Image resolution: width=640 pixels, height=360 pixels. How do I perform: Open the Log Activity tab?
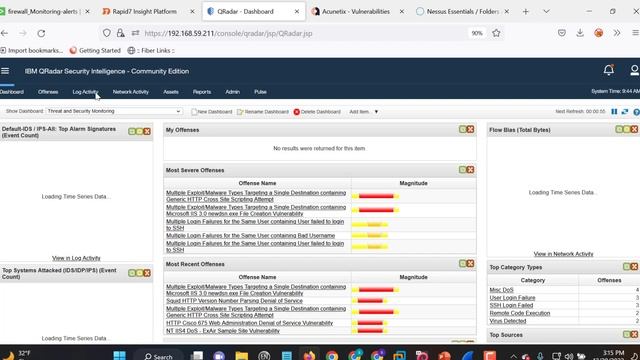tap(85, 92)
